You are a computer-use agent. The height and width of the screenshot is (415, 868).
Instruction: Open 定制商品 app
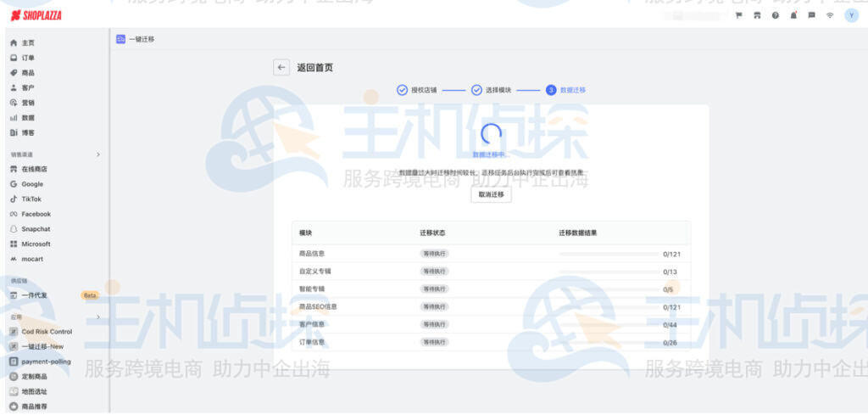tap(34, 376)
